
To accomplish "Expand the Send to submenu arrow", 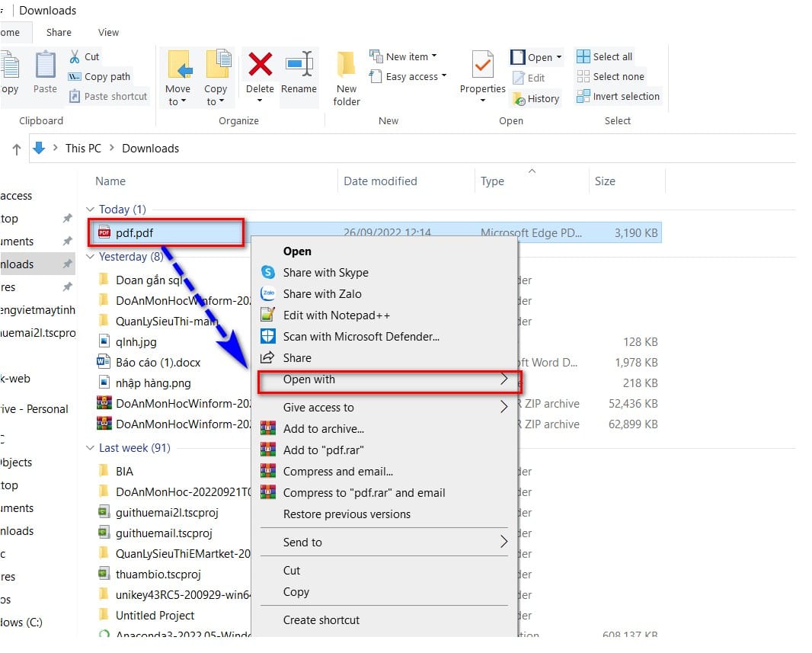I will tap(504, 542).
